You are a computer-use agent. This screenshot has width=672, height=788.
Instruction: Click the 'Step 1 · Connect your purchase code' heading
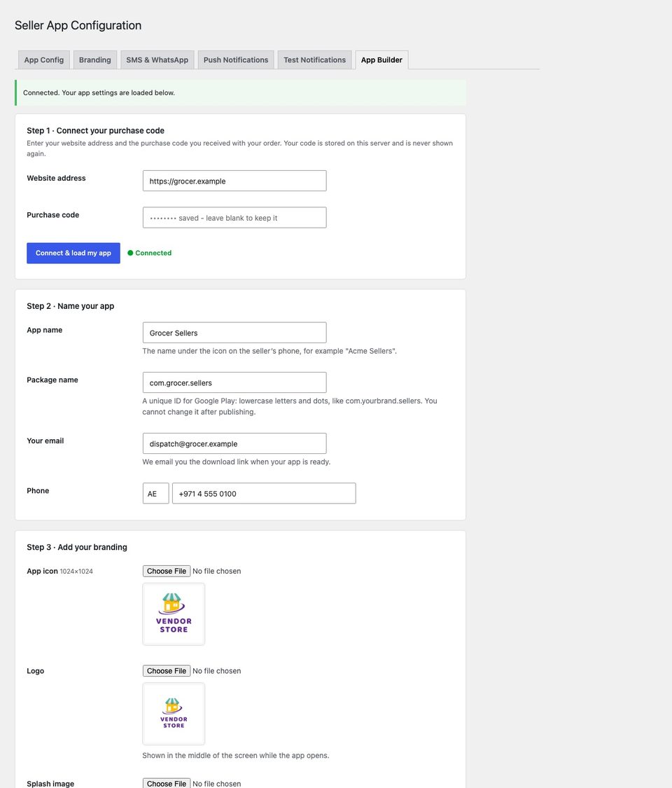(x=95, y=131)
